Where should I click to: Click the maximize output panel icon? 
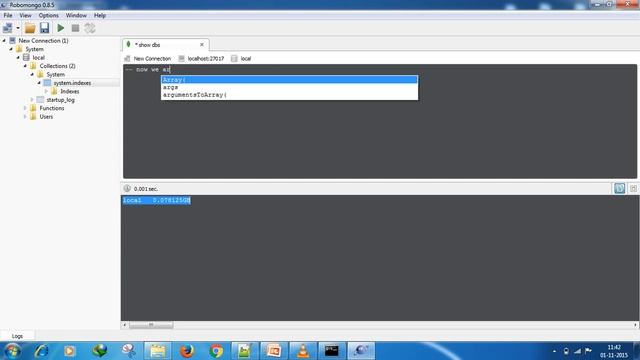(x=633, y=188)
